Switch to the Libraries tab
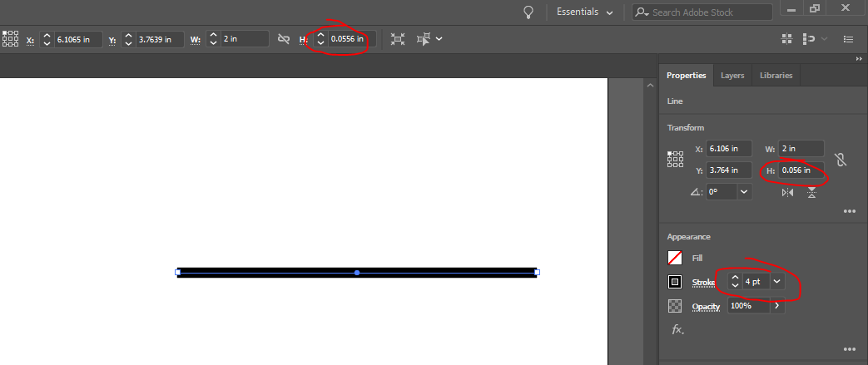Viewport: 868px width, 365px height. (776, 75)
